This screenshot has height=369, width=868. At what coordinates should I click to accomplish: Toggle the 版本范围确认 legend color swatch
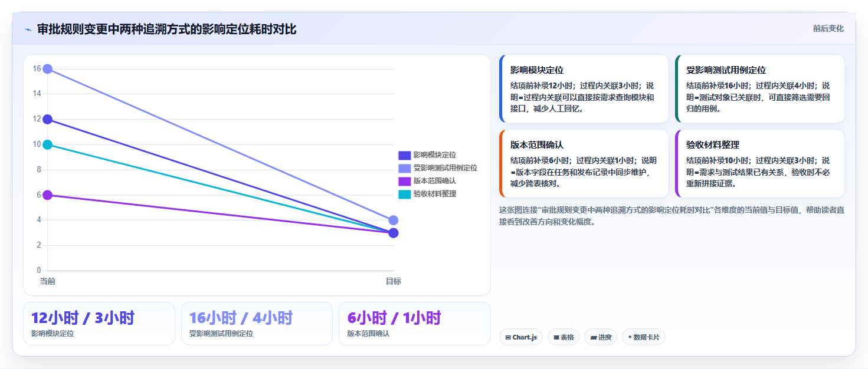point(404,181)
